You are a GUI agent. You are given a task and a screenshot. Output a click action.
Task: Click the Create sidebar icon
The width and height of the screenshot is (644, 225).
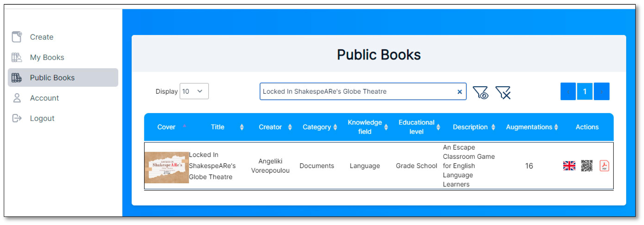17,37
